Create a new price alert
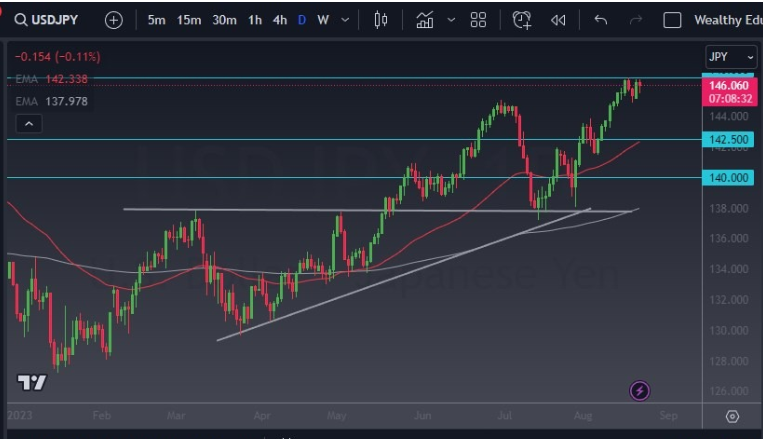This screenshot has width=763, height=439. click(522, 20)
